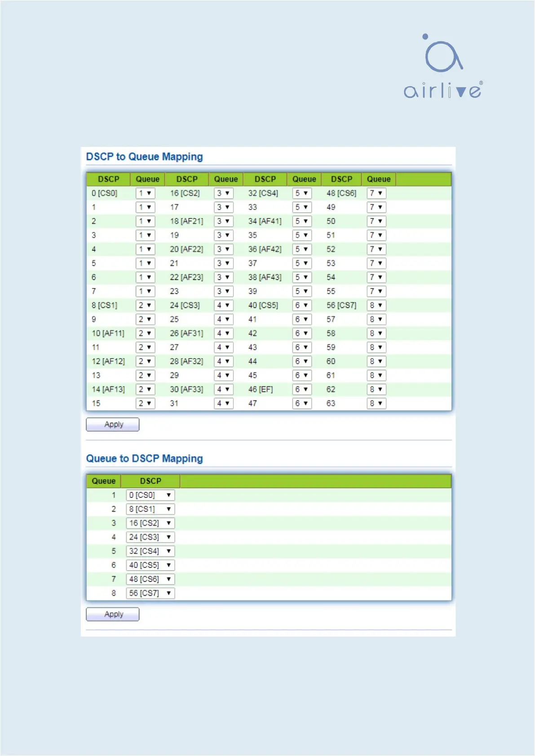Viewport: 535px width, 756px height.
Task: Open queue dropdown for DSCP 38 [AF43]
Action: tap(301, 277)
